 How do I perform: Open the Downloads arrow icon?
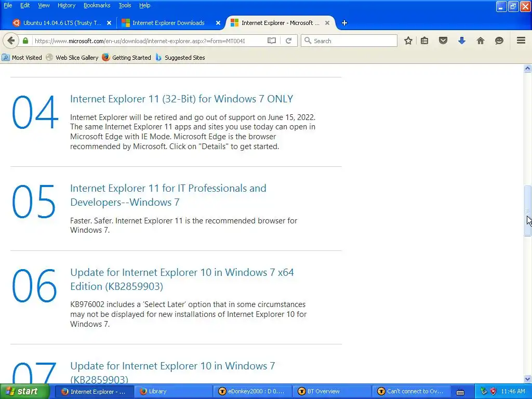pos(462,41)
